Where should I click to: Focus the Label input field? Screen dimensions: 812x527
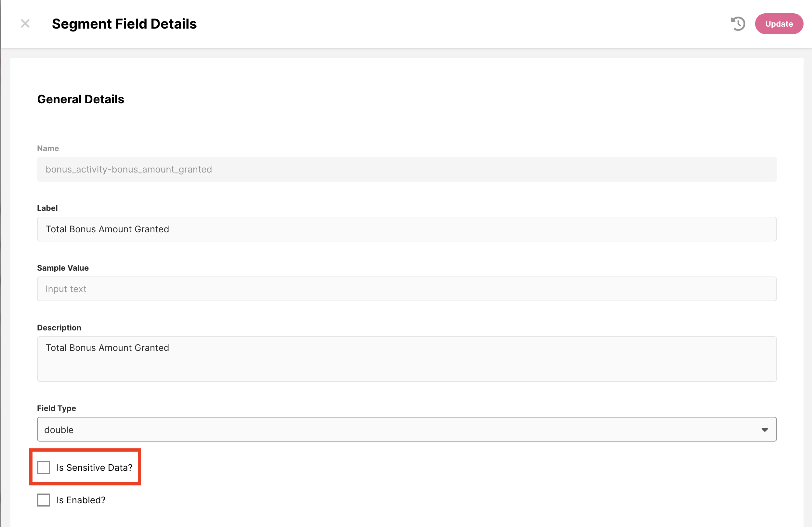coord(406,229)
